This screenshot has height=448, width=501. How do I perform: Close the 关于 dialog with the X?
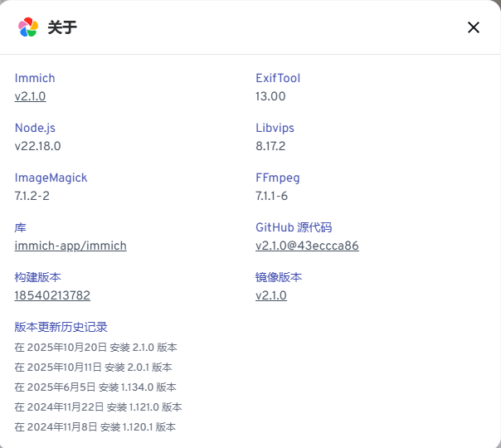[x=474, y=27]
